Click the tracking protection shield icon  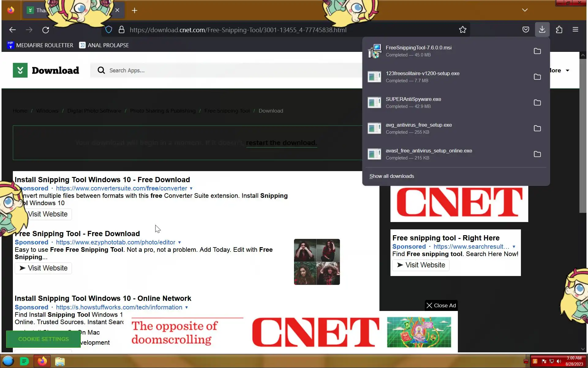tap(109, 30)
